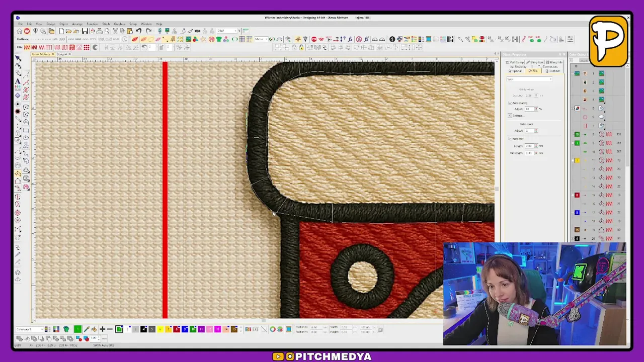The image size is (644, 362).
Task: Expand the Settings section button
Action: (510, 116)
